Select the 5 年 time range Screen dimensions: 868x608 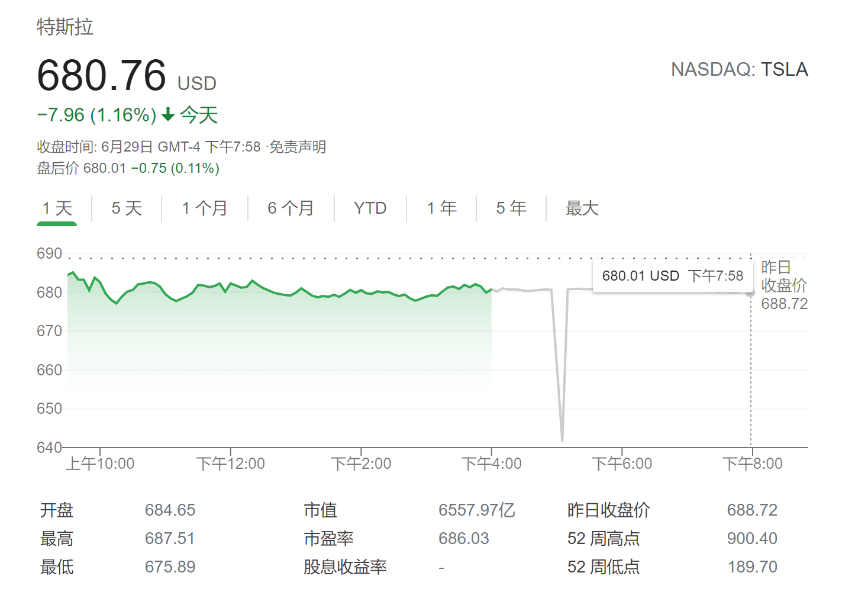(x=511, y=208)
